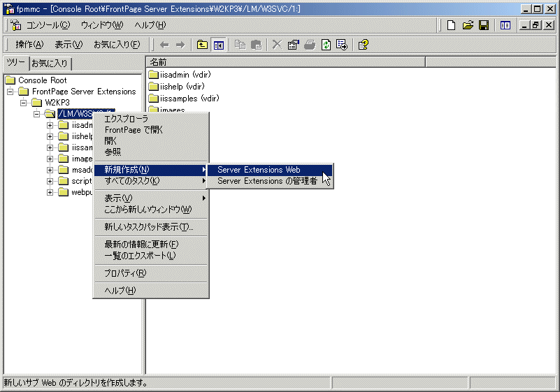The width and height of the screenshot is (560, 392).
Task: Select プロパティ(R) in context menu
Action: [x=151, y=273]
